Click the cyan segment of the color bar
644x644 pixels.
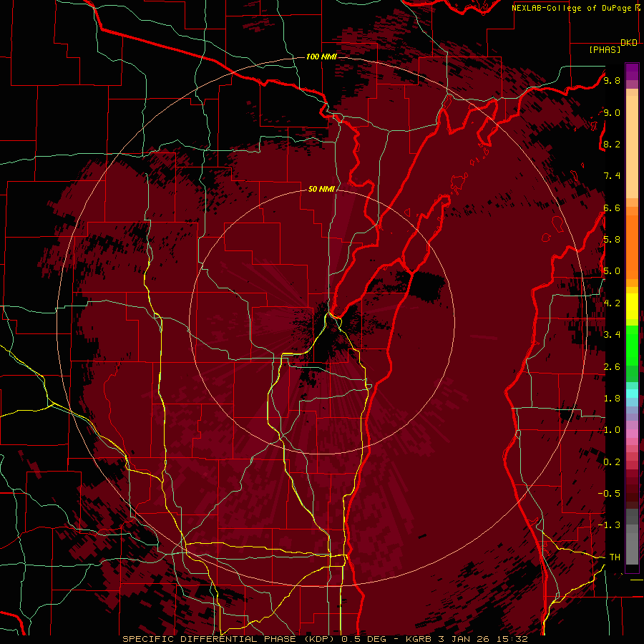tap(632, 394)
